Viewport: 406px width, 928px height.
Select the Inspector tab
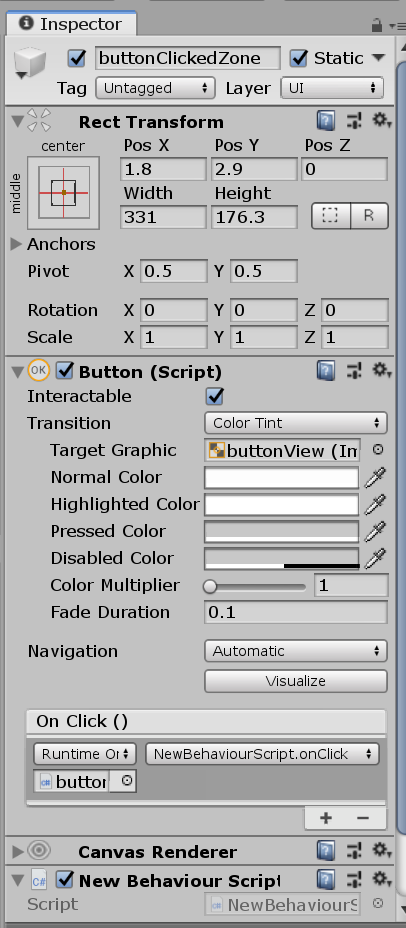coord(70,24)
